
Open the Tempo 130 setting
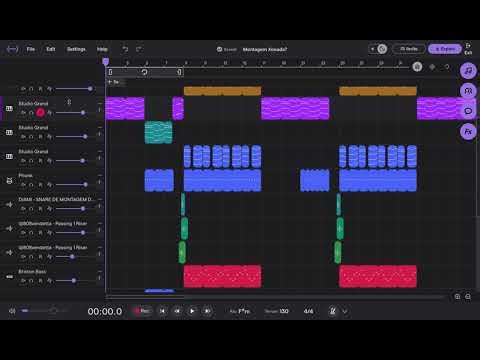coord(276,311)
